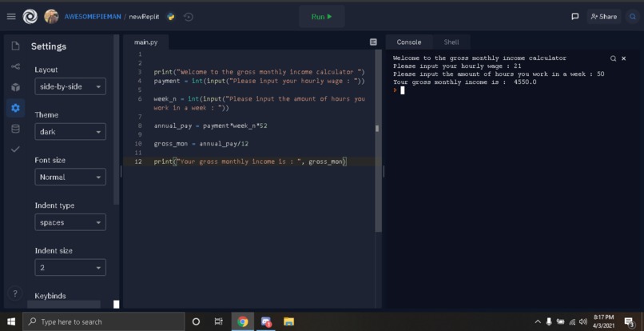Open the Version control sidebar icon
Image resolution: width=644 pixels, height=331 pixels.
15,66
